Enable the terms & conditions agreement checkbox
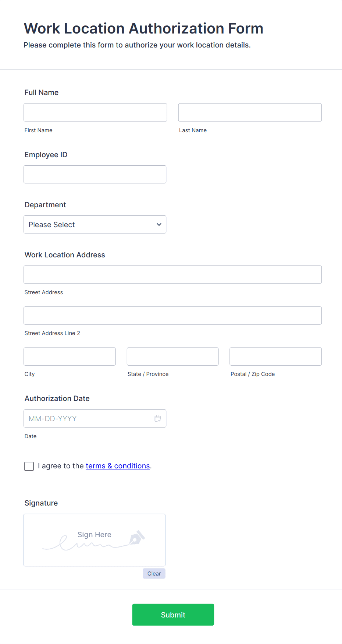 pyautogui.click(x=29, y=466)
